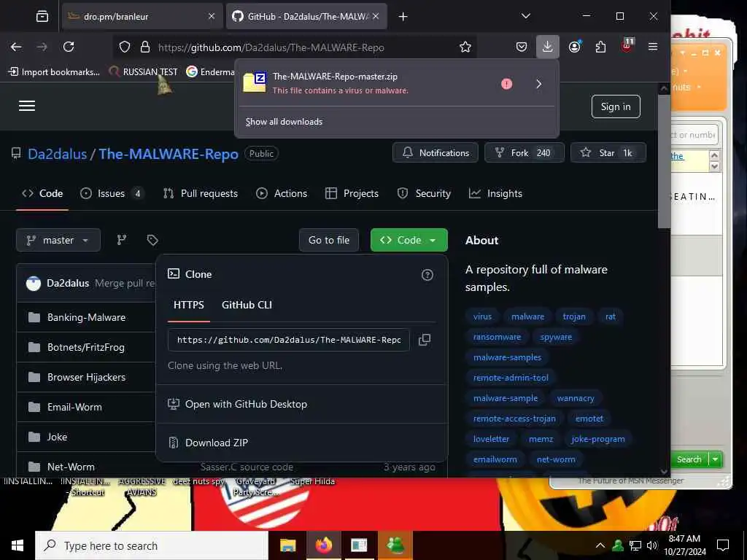The height and width of the screenshot is (560, 747).
Task: Open the Email-Worm folder
Action: click(74, 407)
